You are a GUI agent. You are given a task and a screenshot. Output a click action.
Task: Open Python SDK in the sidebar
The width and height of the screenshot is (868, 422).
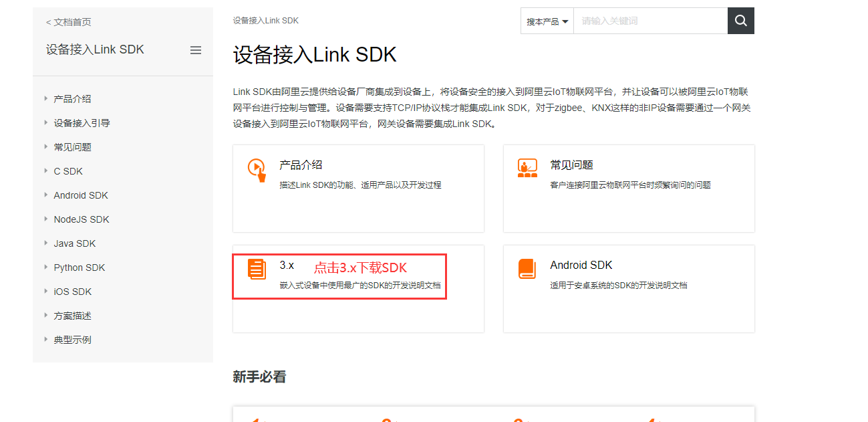coord(80,268)
